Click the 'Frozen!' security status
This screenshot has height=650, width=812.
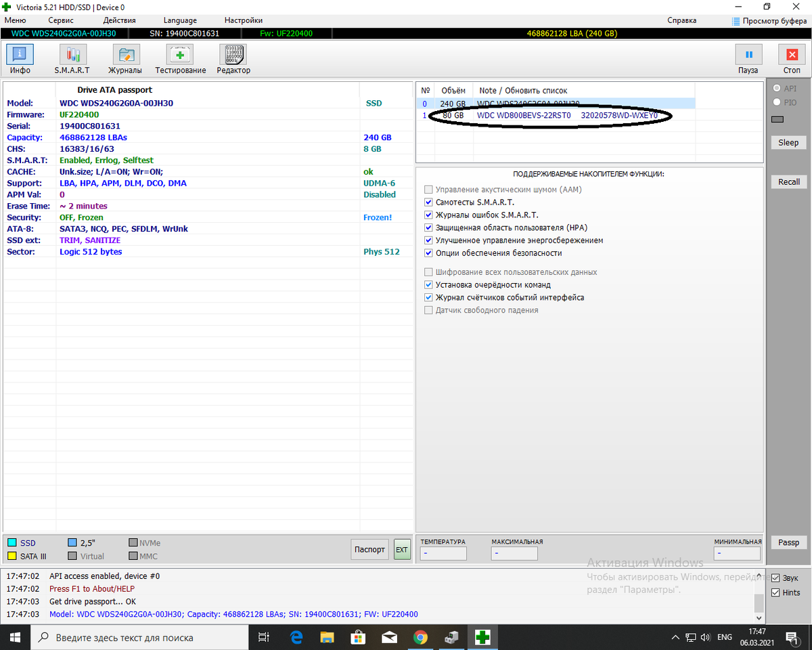click(378, 217)
